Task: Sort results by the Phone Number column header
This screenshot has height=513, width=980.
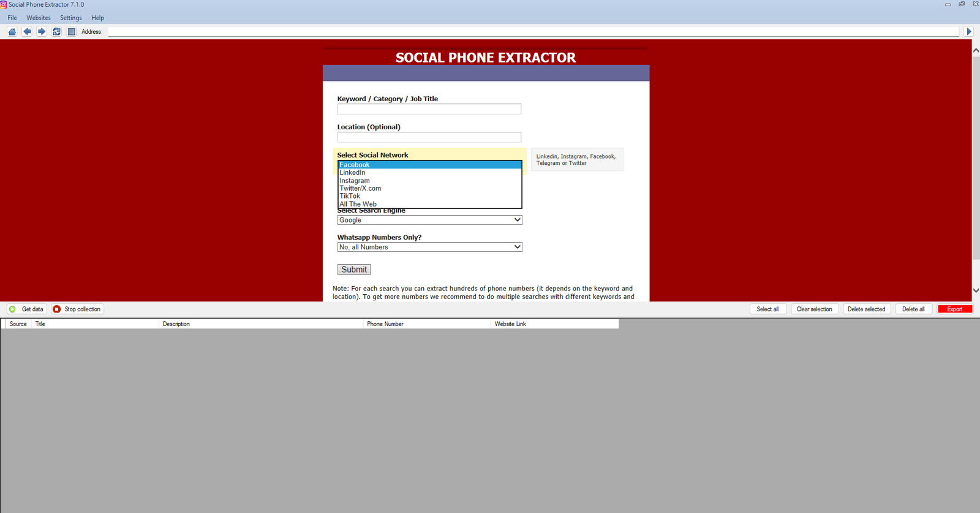Action: coord(385,324)
